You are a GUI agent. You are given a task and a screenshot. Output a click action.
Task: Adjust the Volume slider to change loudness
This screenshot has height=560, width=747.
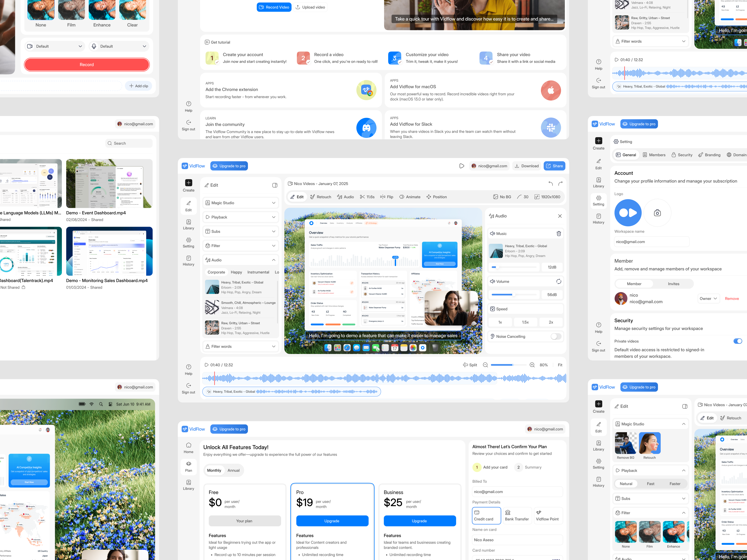[513, 294]
